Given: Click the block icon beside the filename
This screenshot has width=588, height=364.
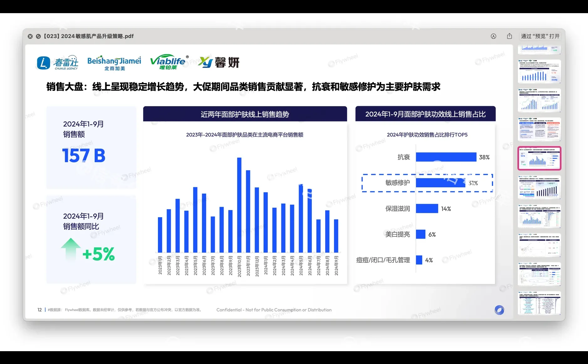Looking at the screenshot, I should click(x=38, y=36).
